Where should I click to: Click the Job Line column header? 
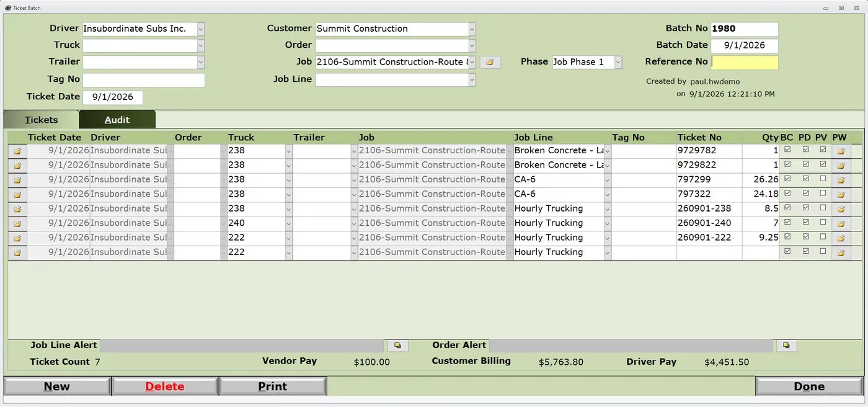[x=533, y=138]
